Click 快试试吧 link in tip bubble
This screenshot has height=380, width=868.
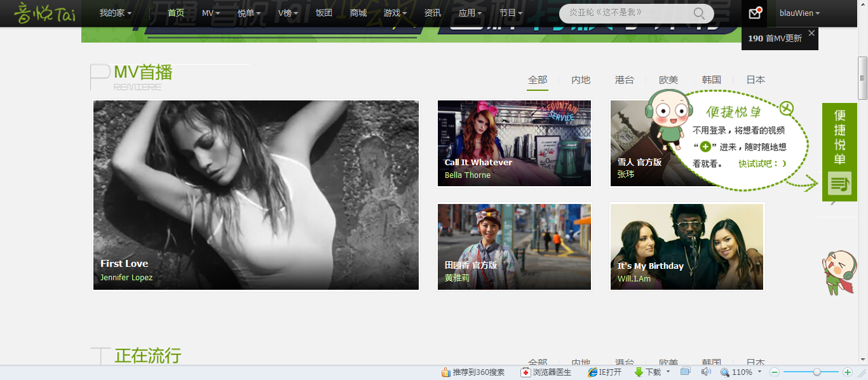tap(763, 163)
